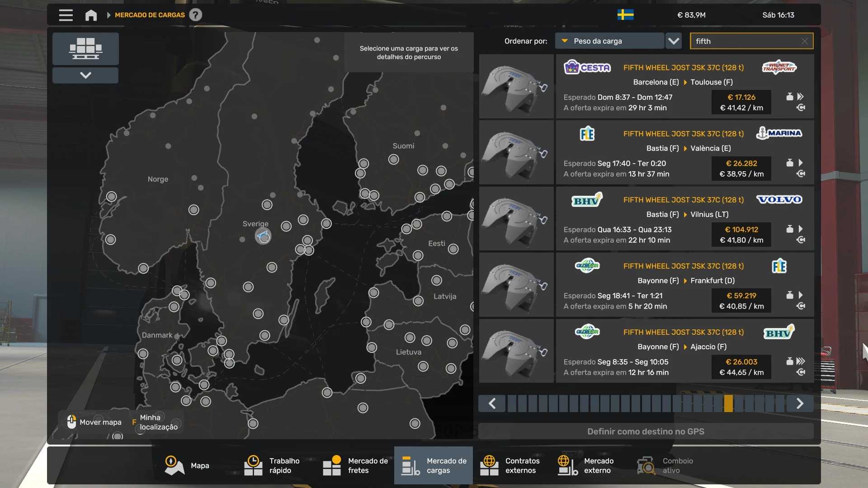Viewport: 868px width, 488px height.
Task: Click return-route icon on València offer
Action: coord(801,174)
